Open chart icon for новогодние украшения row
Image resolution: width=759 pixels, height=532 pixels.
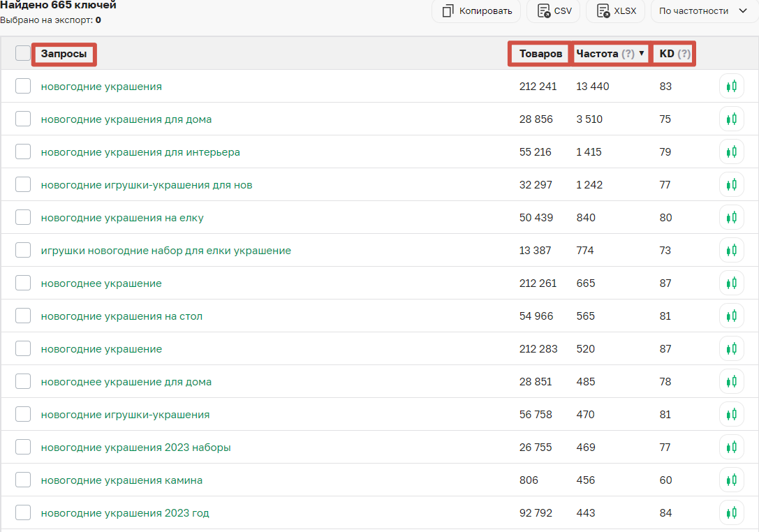coord(731,87)
